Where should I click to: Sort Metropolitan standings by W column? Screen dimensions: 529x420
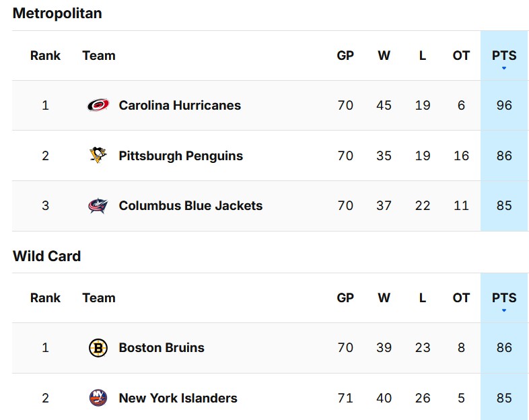pos(384,56)
